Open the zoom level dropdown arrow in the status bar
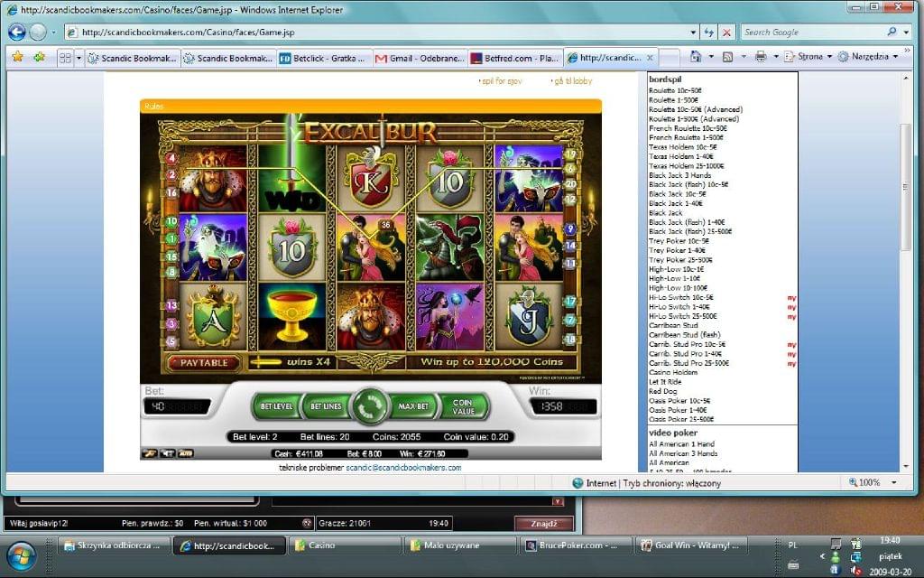 [893, 482]
